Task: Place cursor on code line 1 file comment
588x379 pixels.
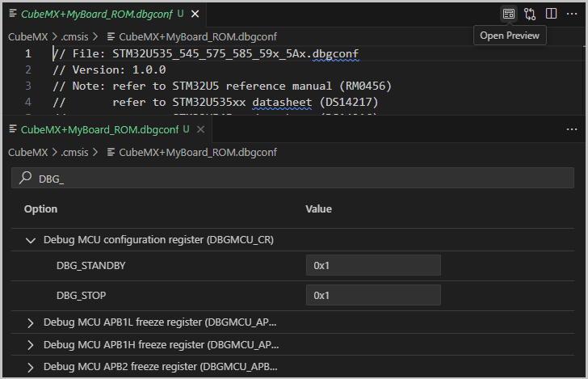Action: [x=210, y=54]
